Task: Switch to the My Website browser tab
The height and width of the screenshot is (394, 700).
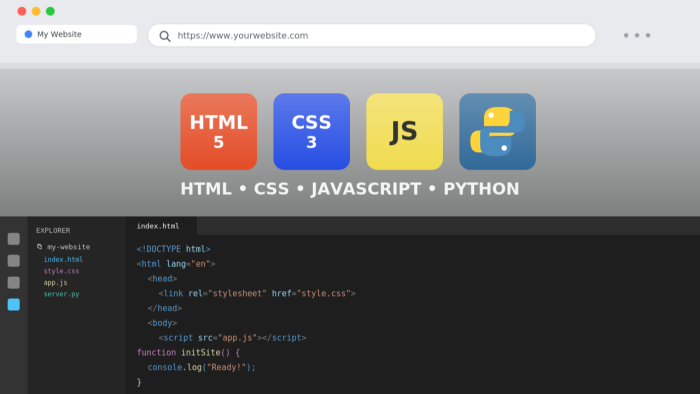Action: 76,34
